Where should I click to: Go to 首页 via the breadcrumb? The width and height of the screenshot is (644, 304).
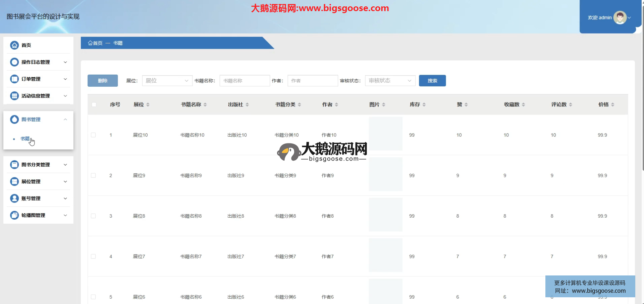(95, 43)
